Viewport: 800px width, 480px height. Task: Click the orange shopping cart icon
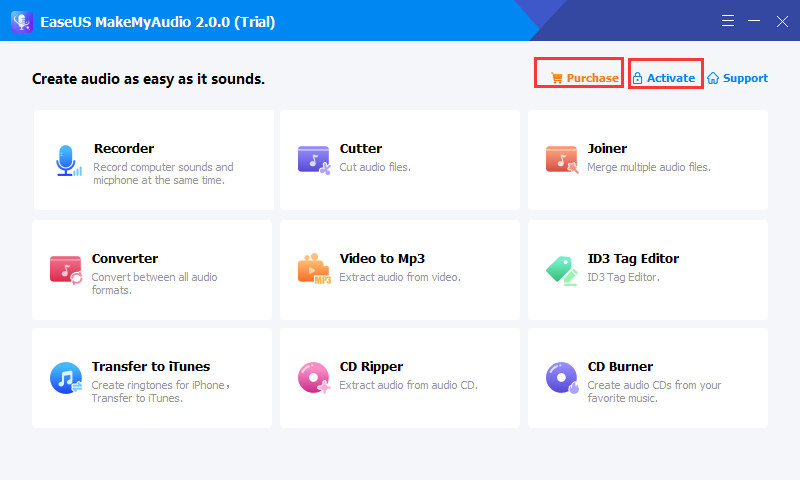557,78
